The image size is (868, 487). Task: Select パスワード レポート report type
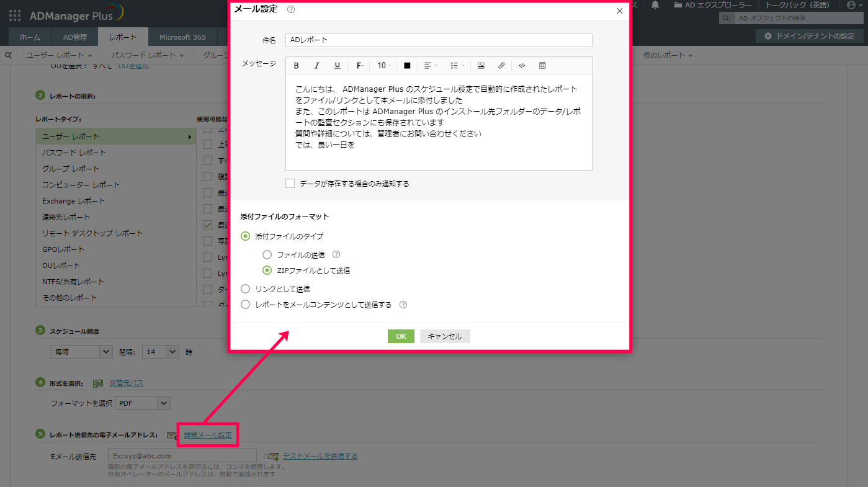(x=115, y=153)
